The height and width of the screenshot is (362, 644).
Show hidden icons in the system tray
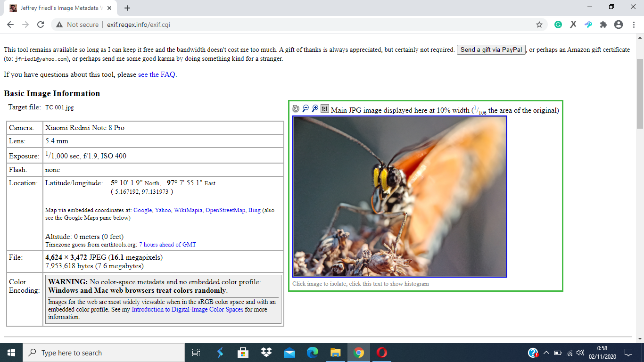point(546,353)
